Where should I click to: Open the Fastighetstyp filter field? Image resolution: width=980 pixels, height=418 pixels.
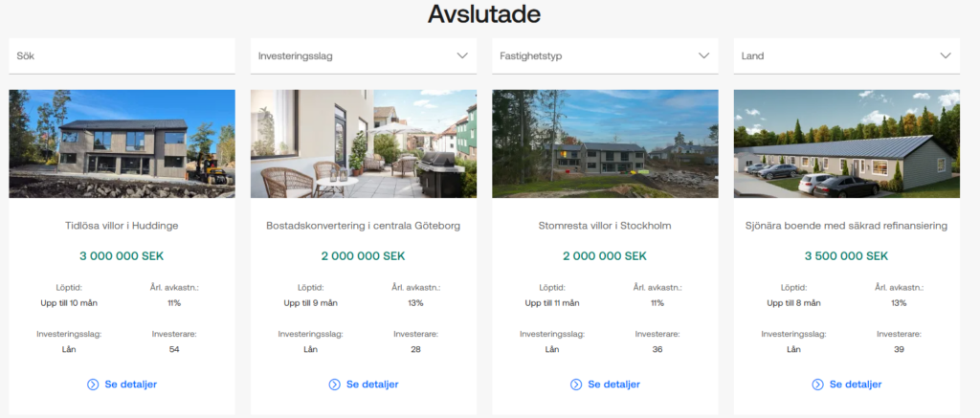tap(605, 56)
